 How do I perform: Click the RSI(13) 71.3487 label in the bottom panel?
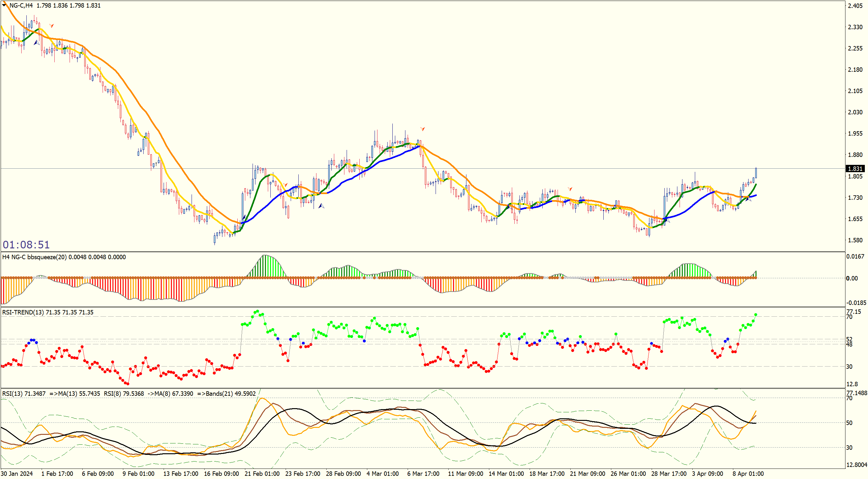pos(24,394)
